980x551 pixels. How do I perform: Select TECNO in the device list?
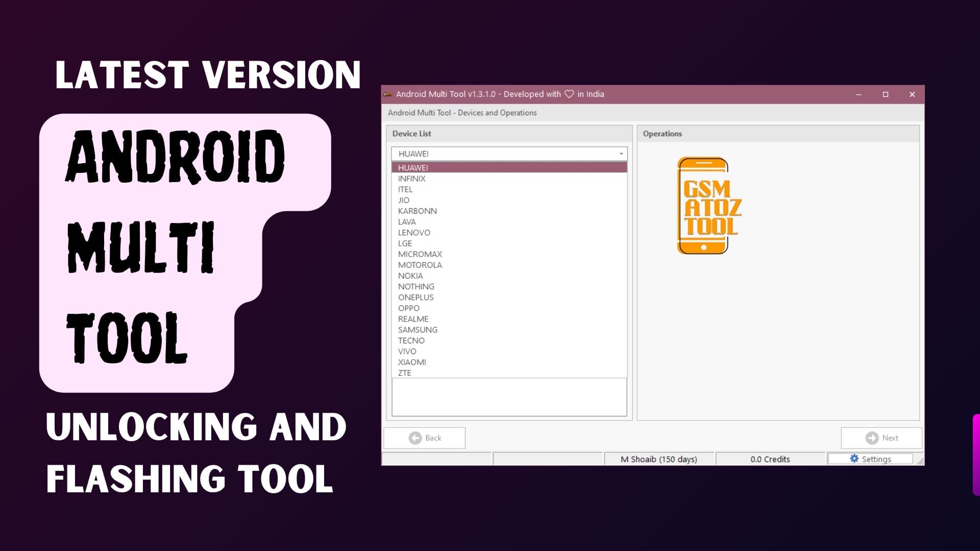(x=411, y=340)
